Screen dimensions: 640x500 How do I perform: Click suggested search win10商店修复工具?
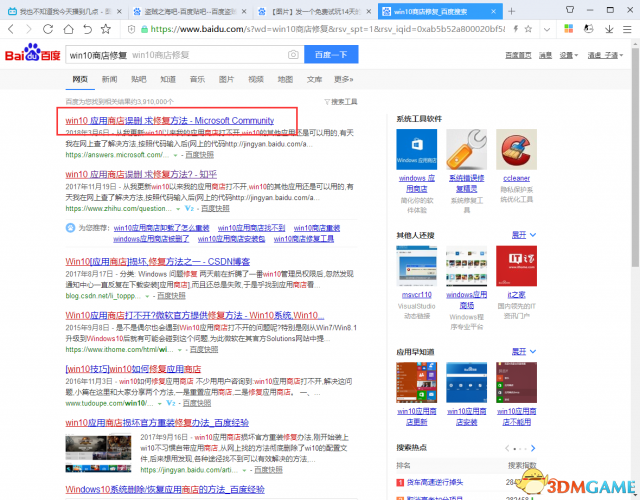304,239
